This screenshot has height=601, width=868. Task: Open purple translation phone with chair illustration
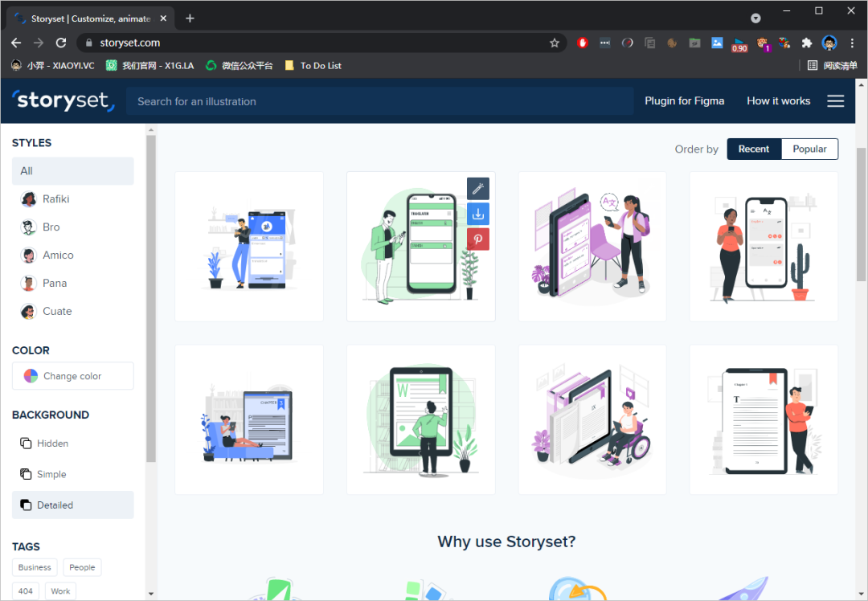[x=592, y=247]
